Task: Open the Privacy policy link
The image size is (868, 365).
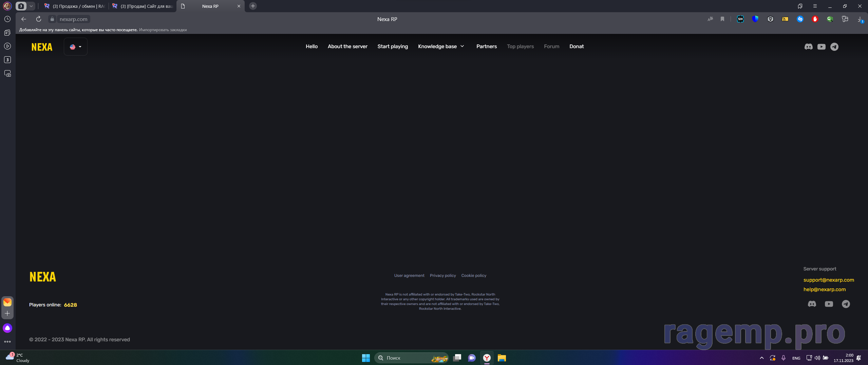Action: 443,276
